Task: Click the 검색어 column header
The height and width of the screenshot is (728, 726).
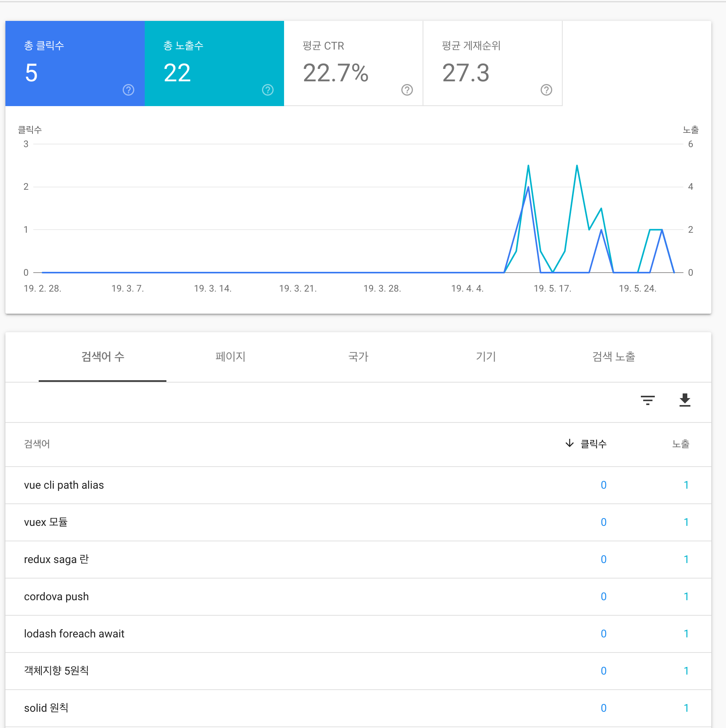Action: coord(37,444)
